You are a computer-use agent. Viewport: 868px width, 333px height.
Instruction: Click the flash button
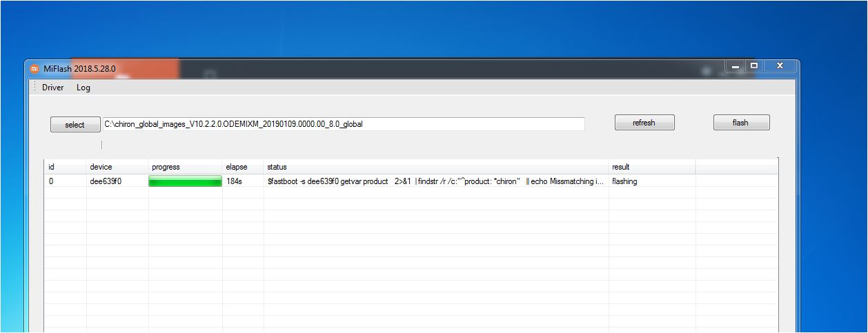(x=741, y=123)
